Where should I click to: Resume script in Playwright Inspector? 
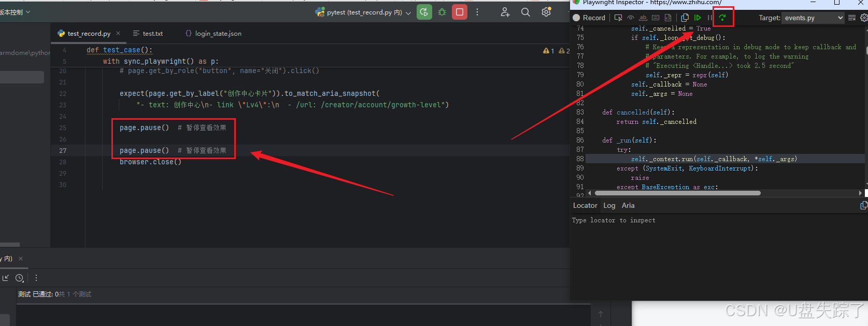pos(698,18)
